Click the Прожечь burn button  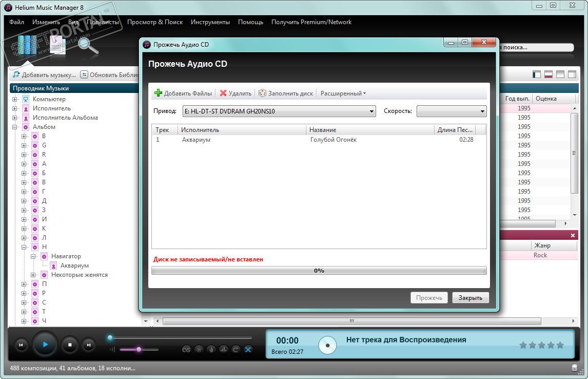429,297
